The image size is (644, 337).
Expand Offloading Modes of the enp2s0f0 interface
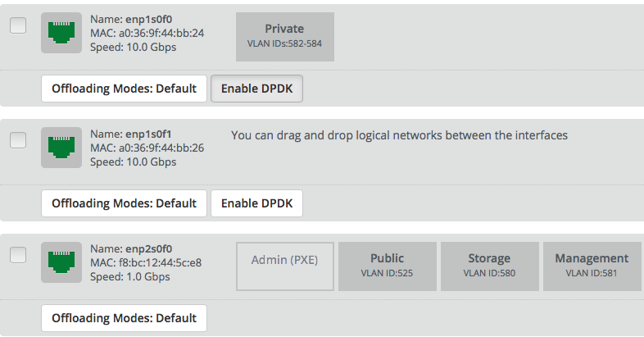tap(124, 317)
